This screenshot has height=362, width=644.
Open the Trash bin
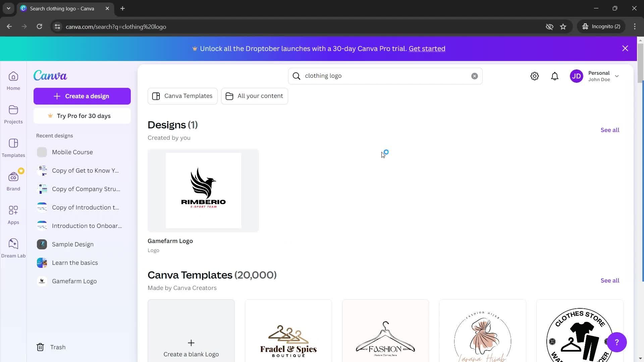pyautogui.click(x=51, y=347)
